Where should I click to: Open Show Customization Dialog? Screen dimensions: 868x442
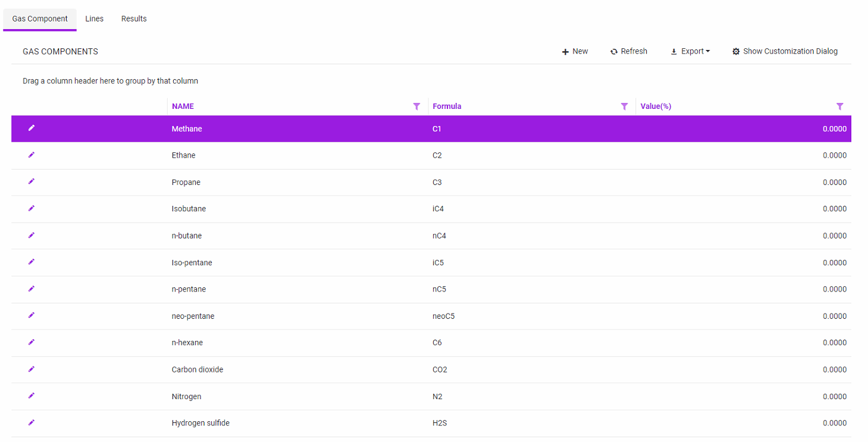[785, 52]
